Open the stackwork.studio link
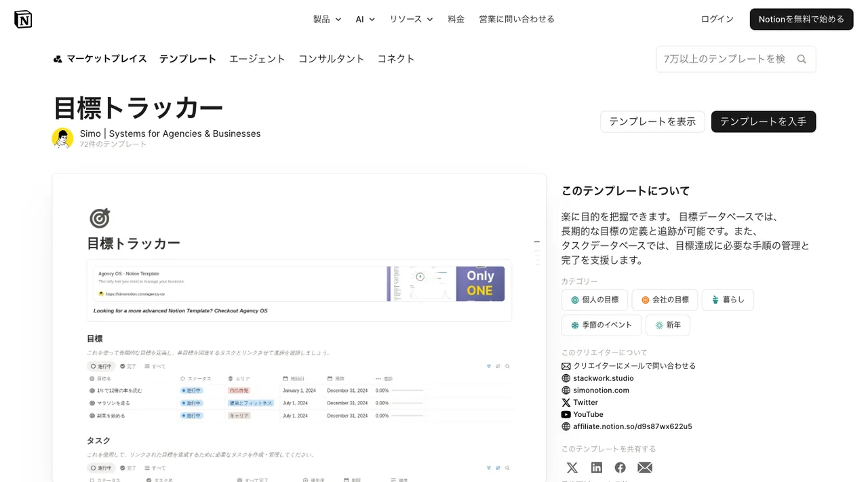 604,378
